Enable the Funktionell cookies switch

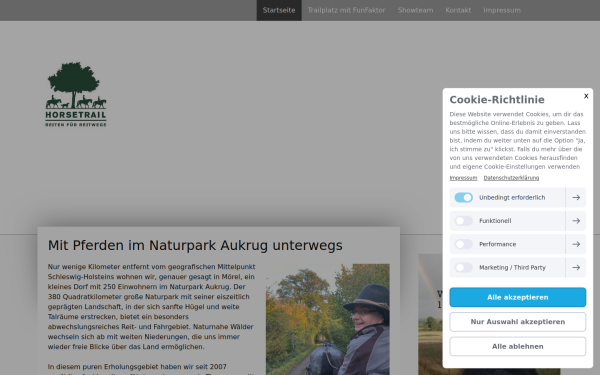click(x=463, y=221)
